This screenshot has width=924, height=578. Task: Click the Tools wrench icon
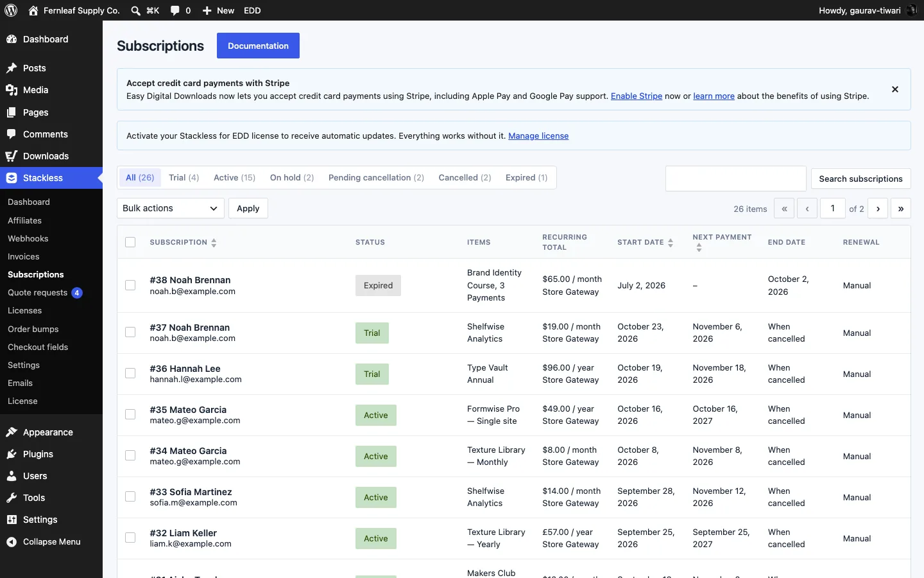tap(12, 498)
